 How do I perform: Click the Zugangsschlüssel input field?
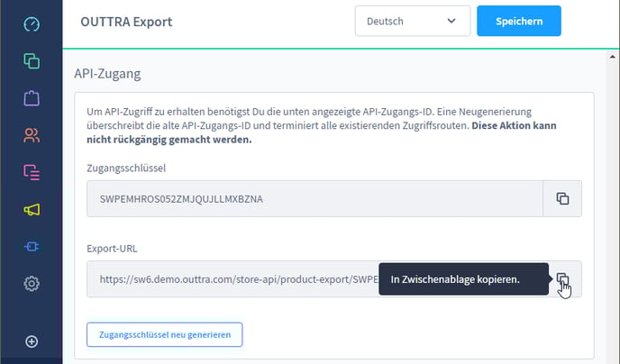tap(315, 198)
